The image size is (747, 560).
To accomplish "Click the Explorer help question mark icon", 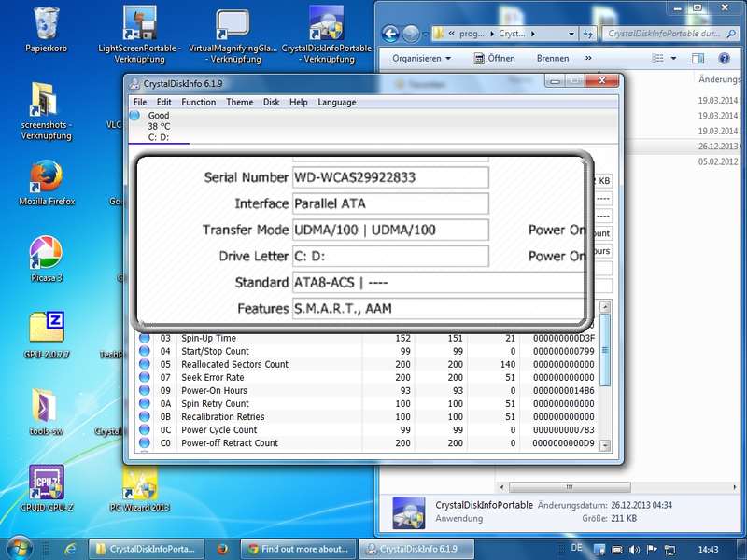I will coord(724,58).
